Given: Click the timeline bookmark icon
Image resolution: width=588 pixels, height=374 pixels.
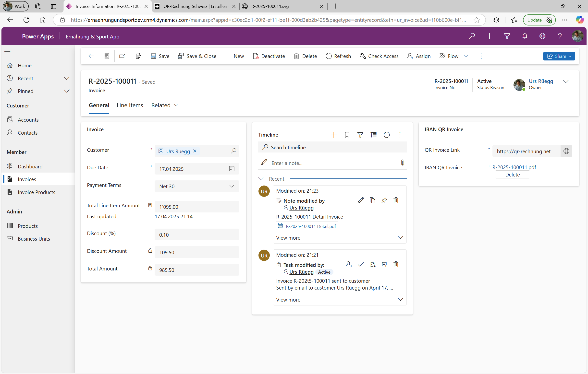Looking at the screenshot, I should 347,135.
